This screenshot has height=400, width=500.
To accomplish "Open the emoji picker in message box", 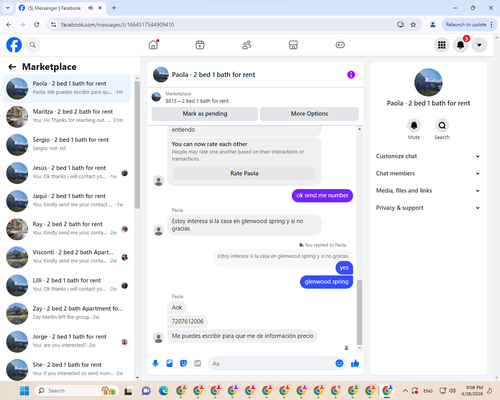I will coord(339,363).
